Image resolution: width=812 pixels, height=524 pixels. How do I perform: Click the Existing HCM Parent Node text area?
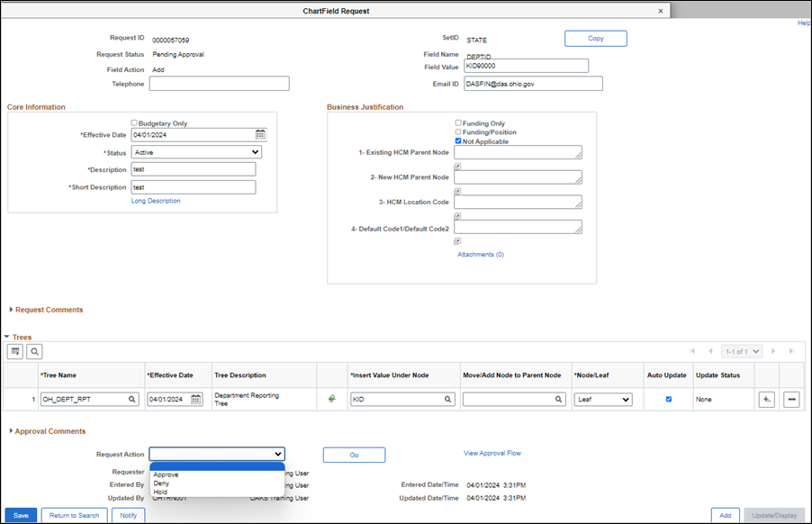[518, 152]
